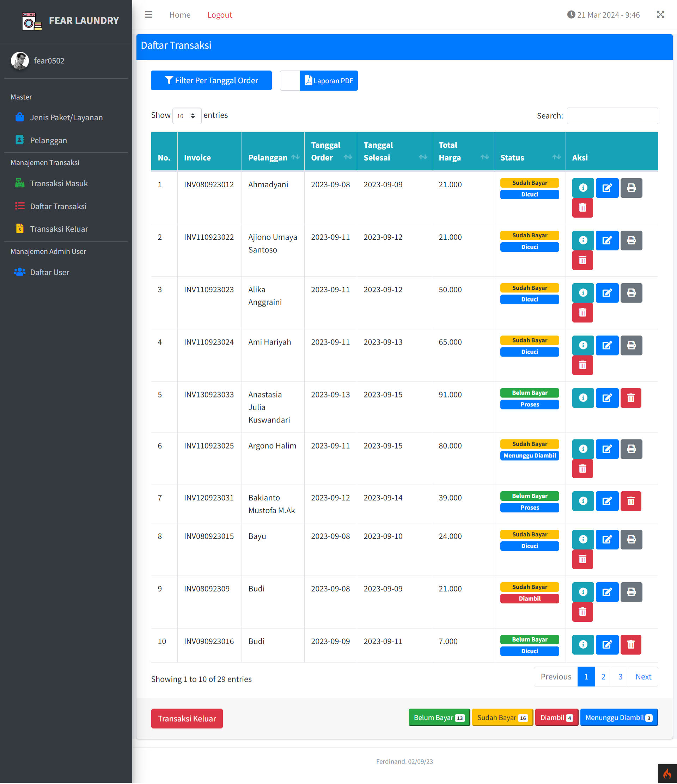
Task: Click the Belum Bayar 13 badge button
Action: (x=439, y=717)
